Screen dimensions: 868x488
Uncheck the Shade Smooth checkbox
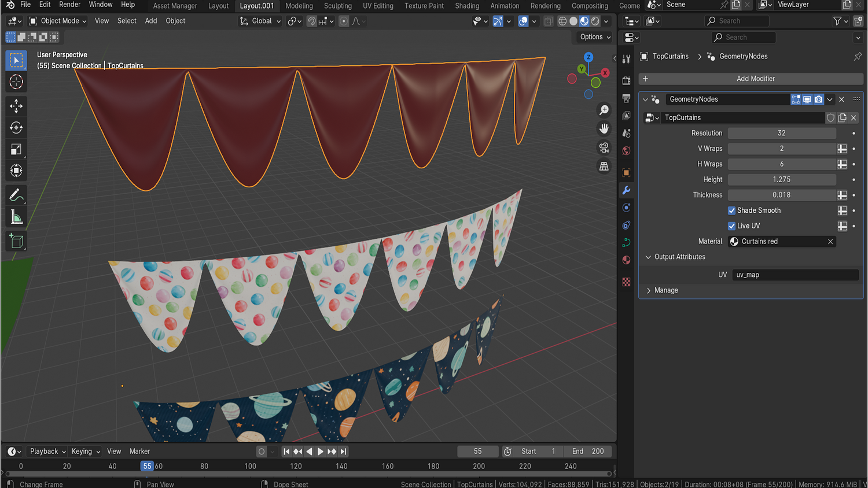(x=732, y=210)
